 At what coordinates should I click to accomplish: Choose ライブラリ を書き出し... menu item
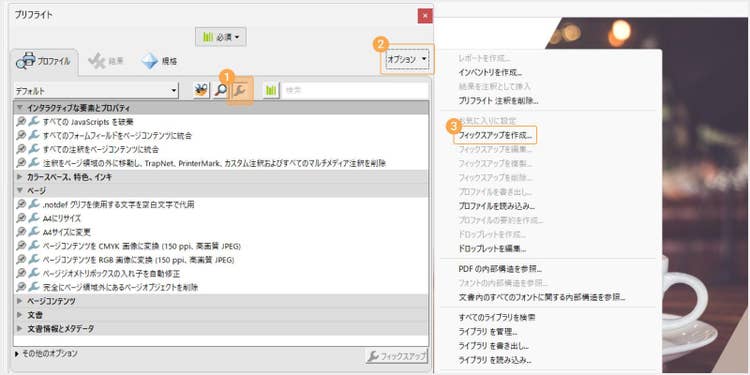tap(493, 346)
